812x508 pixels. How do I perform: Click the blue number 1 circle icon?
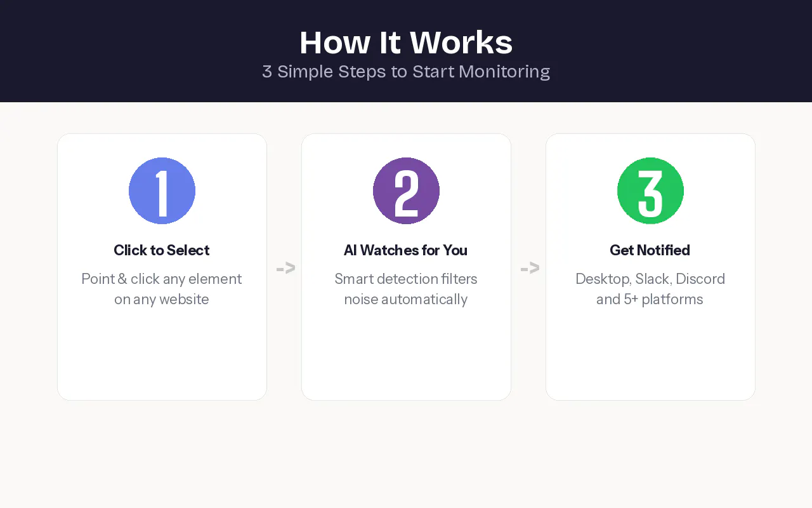coord(162,190)
